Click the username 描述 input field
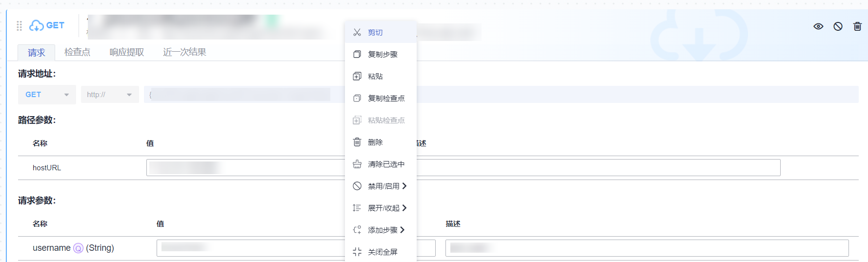This screenshot has height=262, width=868. (x=647, y=248)
